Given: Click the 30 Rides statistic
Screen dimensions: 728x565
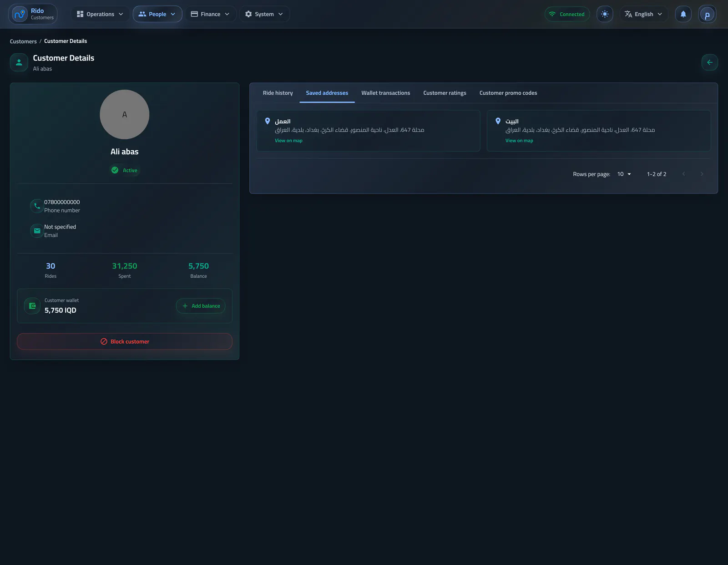Looking at the screenshot, I should 51,270.
